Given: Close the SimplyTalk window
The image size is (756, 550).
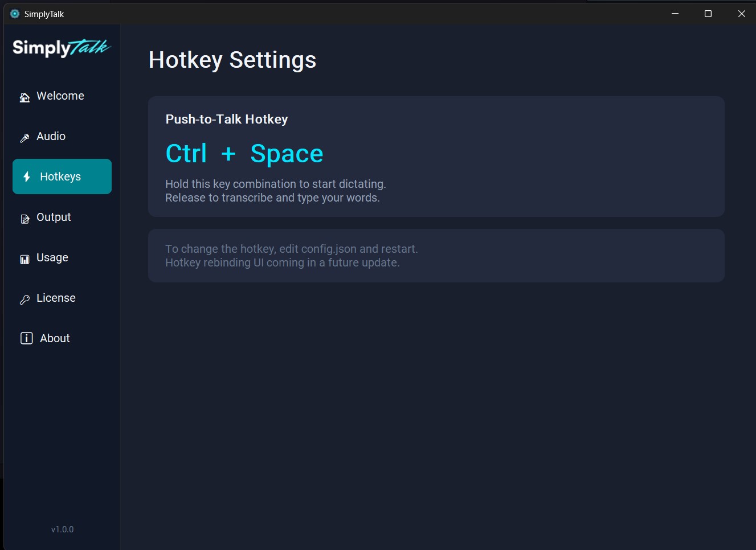Looking at the screenshot, I should tap(741, 14).
